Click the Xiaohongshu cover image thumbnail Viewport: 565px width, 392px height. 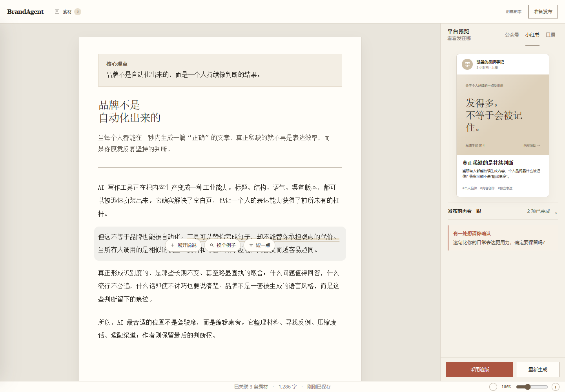[x=503, y=115]
